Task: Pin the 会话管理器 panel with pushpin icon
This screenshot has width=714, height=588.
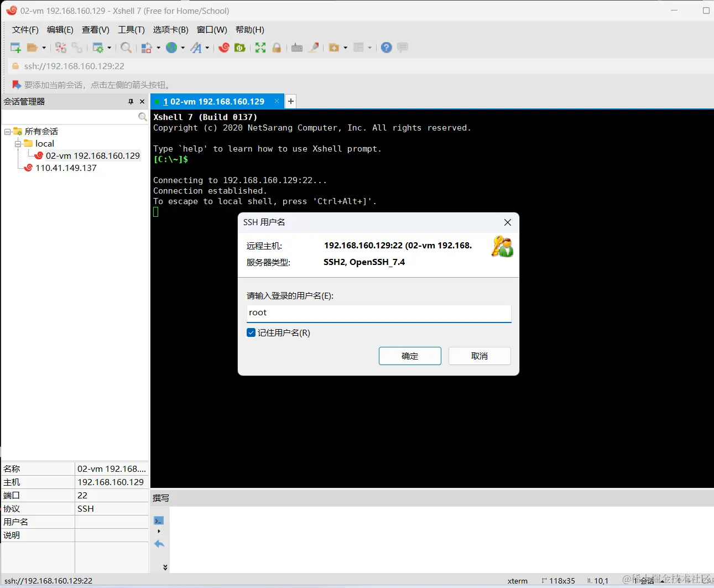Action: (131, 102)
